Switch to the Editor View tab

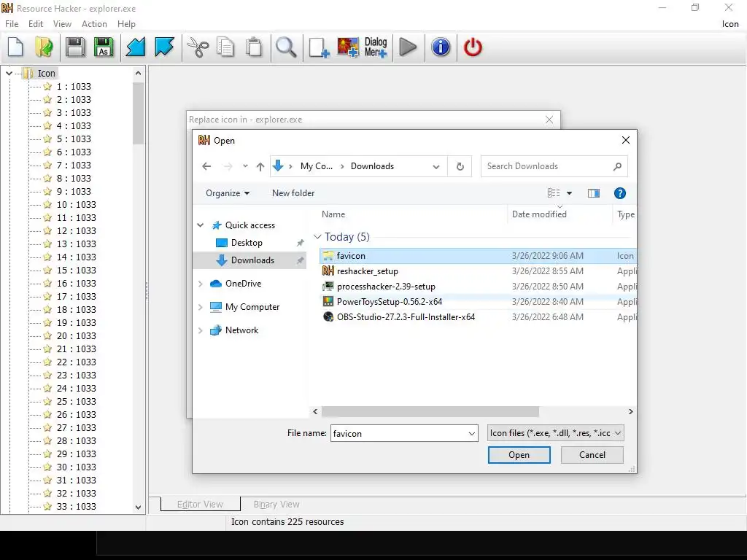[200, 505]
